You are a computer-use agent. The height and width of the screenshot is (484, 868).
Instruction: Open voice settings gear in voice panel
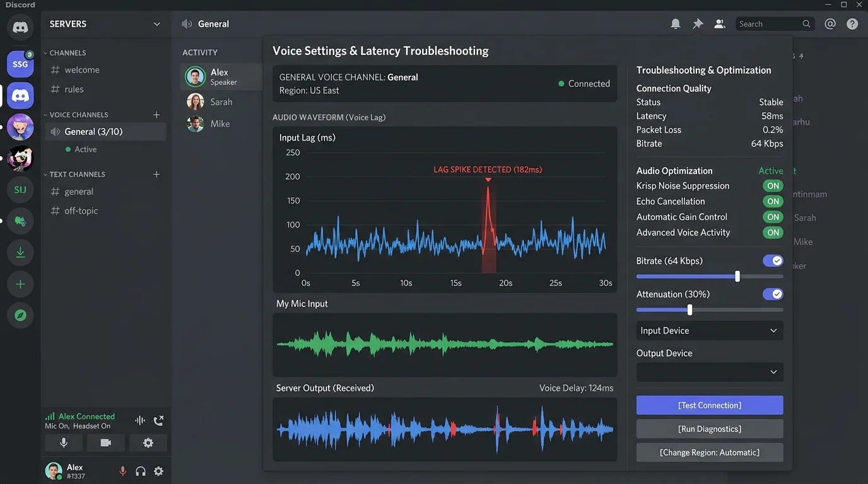[148, 443]
